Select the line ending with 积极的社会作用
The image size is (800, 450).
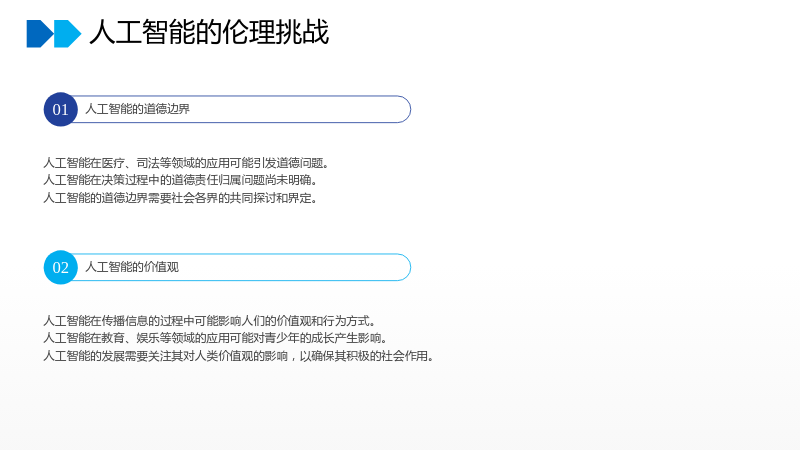[x=239, y=356]
